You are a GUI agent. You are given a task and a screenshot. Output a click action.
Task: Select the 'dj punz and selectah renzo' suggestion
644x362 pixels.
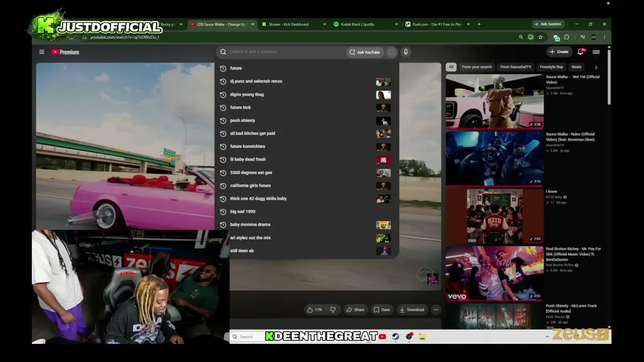coord(306,81)
